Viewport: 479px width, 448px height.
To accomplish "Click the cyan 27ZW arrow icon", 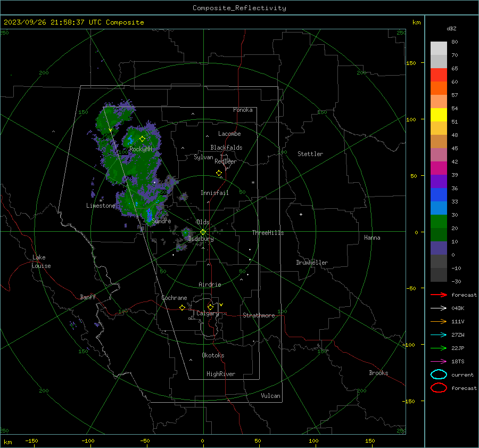I will [439, 335].
